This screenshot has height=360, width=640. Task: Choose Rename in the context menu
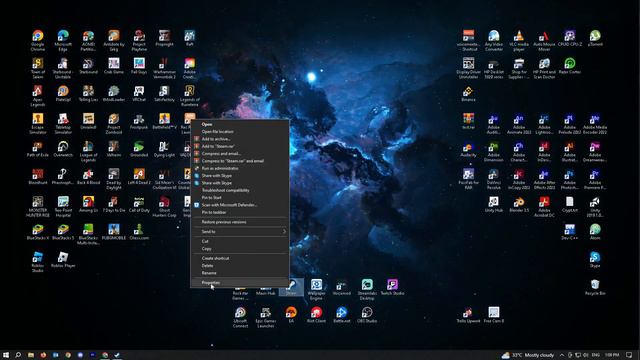240,273
